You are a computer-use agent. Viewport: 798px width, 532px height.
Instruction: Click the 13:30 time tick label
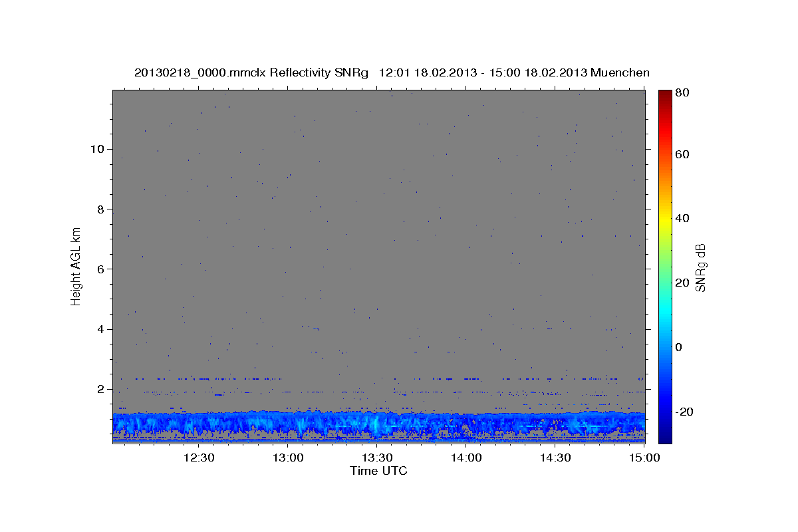click(377, 458)
